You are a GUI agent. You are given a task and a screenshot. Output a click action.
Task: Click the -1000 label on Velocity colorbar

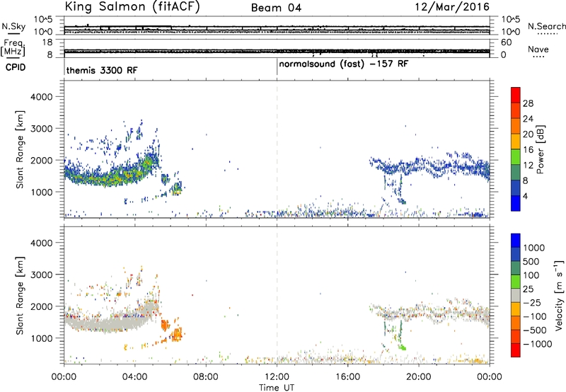(537, 344)
